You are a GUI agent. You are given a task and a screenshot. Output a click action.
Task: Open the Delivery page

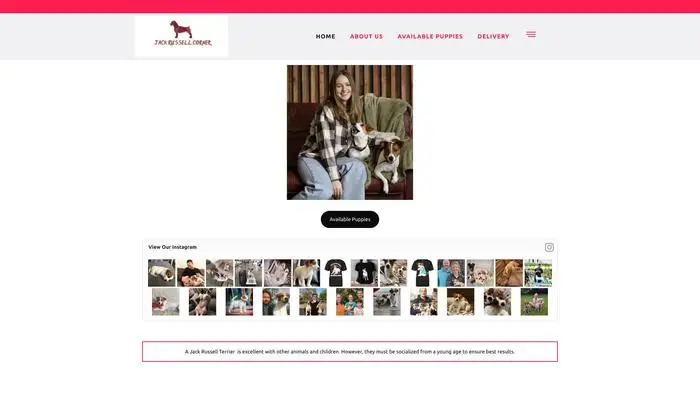tap(493, 37)
